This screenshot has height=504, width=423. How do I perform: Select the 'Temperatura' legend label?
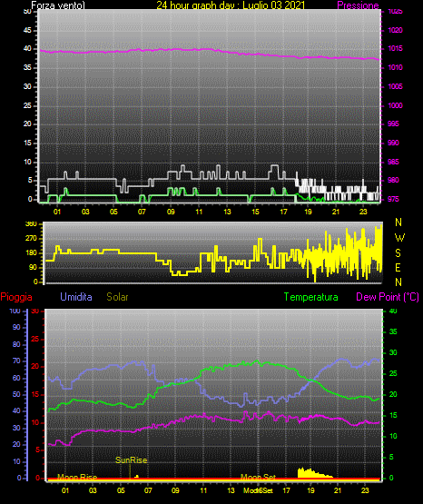point(311,297)
